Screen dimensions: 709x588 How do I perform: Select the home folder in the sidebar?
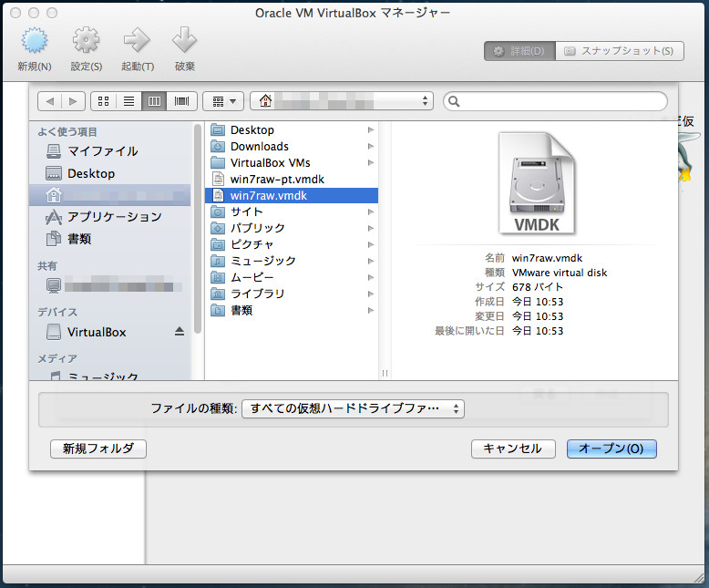[x=109, y=195]
